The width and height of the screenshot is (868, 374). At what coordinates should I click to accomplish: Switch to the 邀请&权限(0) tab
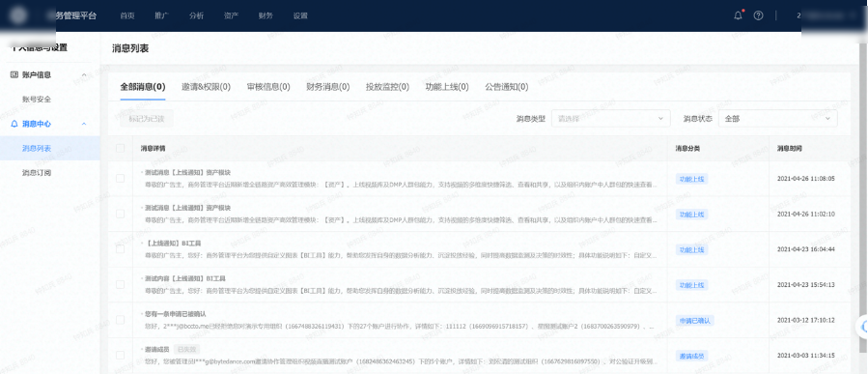click(206, 87)
